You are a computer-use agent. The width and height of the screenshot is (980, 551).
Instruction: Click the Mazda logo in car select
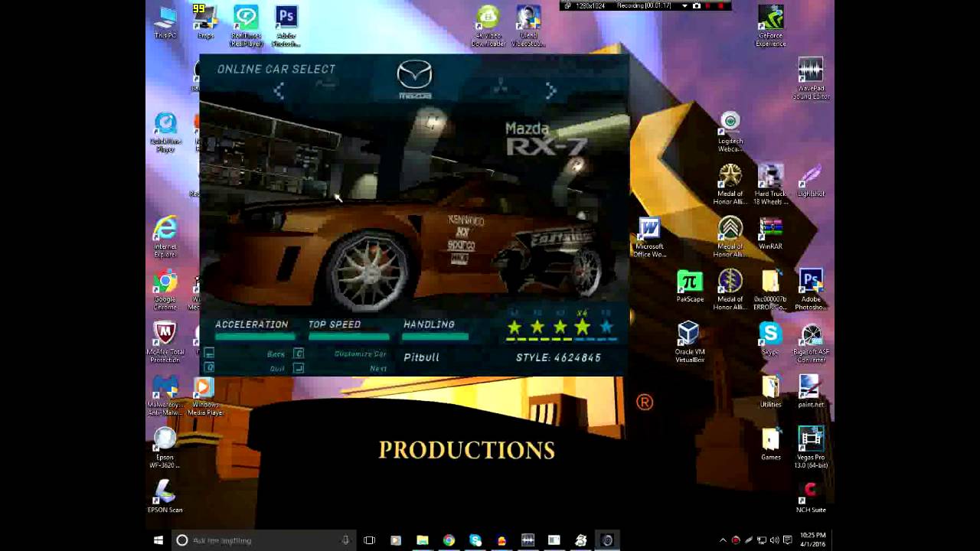click(414, 80)
